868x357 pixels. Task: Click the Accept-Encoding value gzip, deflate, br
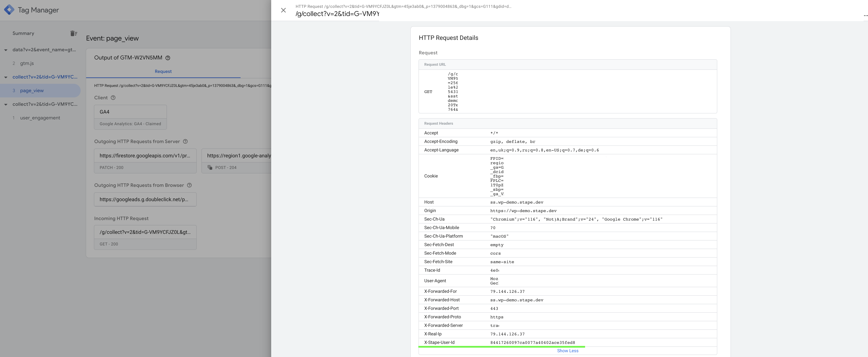coord(512,142)
